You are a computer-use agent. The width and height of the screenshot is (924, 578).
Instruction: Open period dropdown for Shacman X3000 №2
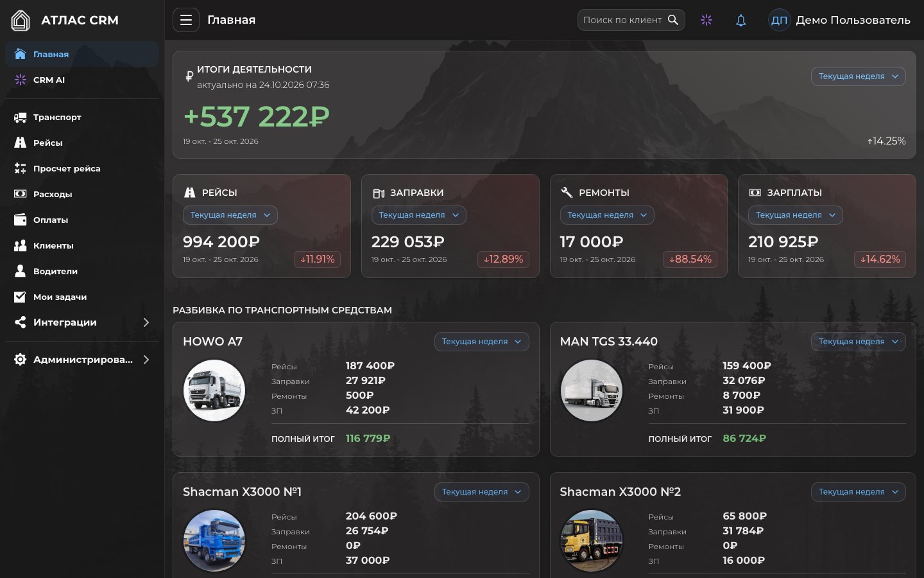(859, 492)
